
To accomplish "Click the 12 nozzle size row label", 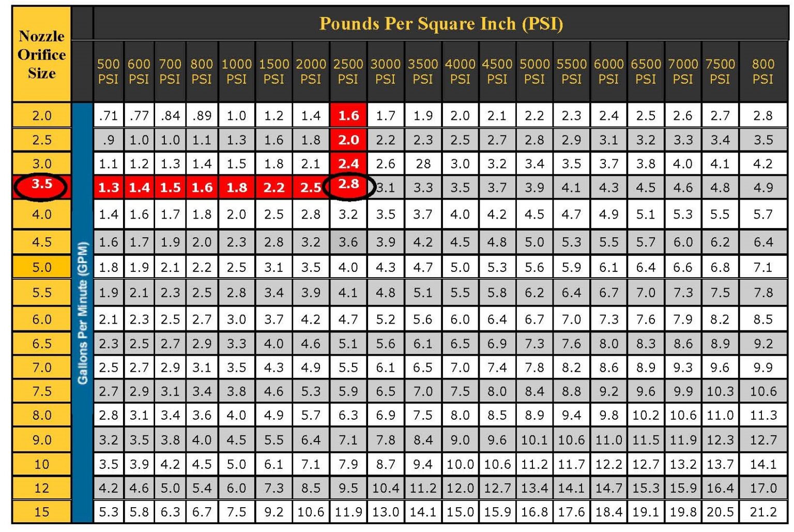I will (41, 488).
